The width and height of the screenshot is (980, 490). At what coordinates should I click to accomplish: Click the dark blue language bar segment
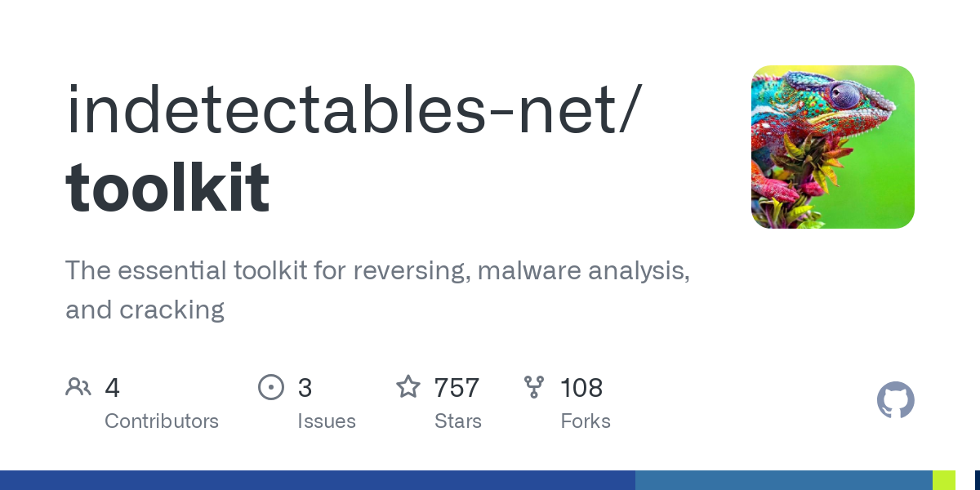(317, 480)
